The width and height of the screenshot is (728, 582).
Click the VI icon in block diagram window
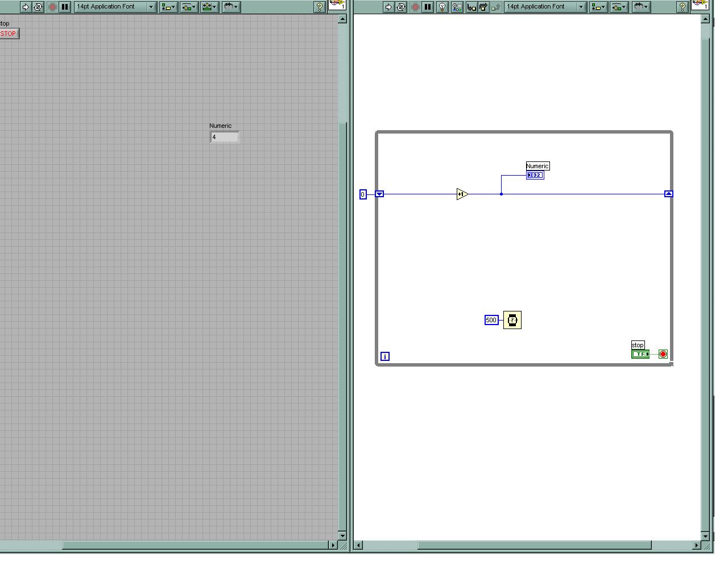[x=700, y=5]
